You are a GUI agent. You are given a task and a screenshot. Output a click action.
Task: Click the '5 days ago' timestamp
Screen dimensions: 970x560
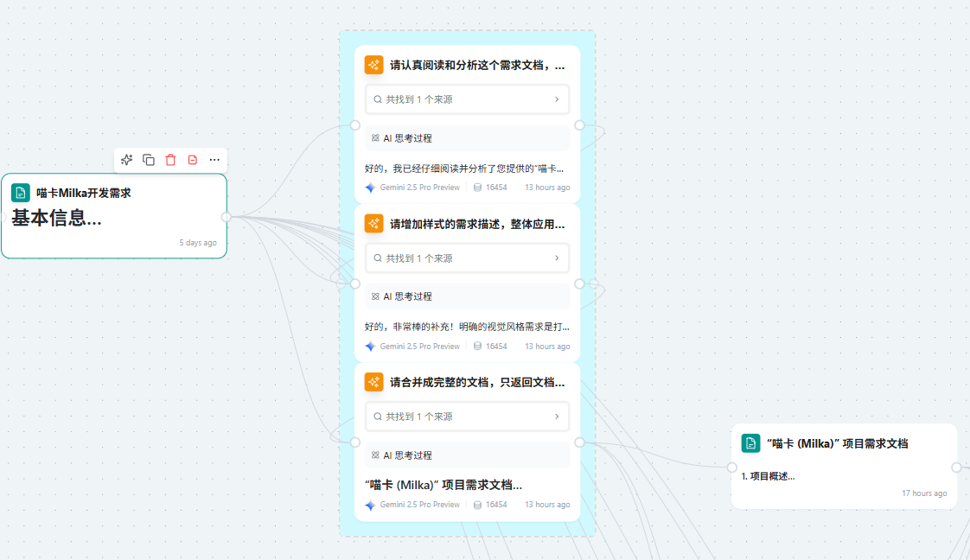tap(198, 243)
